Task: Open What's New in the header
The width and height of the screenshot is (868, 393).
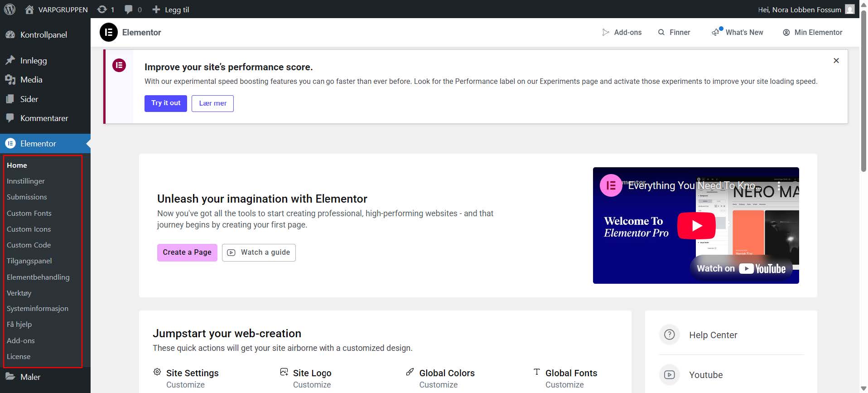Action: (x=744, y=32)
